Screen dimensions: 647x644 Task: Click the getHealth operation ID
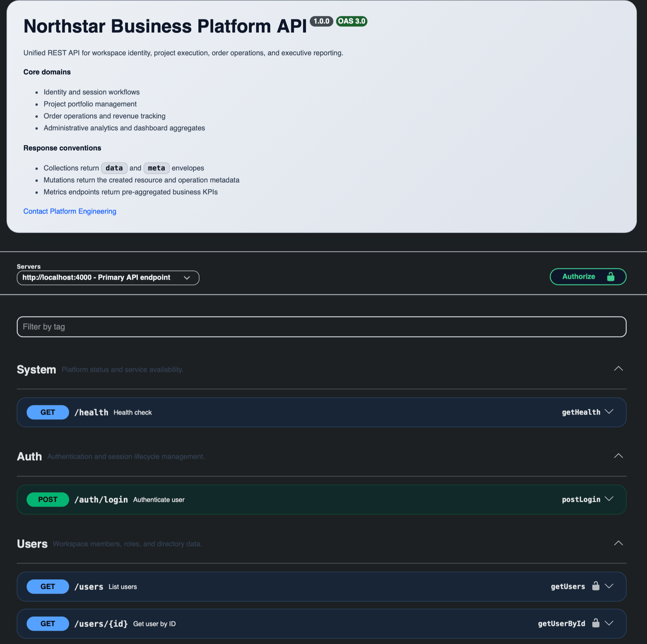(581, 412)
